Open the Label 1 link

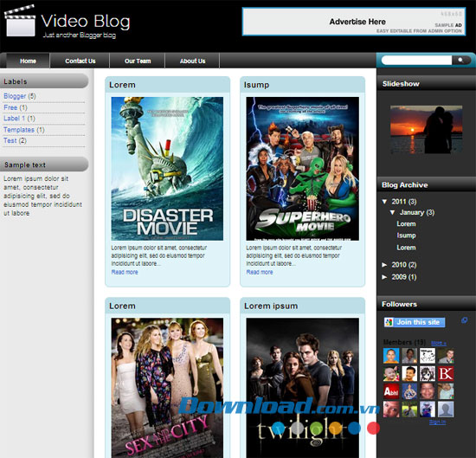[x=14, y=118]
